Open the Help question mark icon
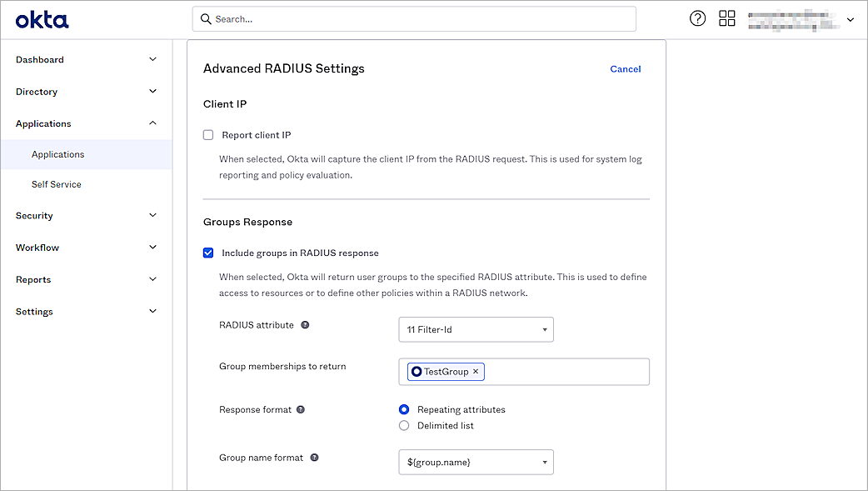Screen dimensions: 868x491 [697, 18]
